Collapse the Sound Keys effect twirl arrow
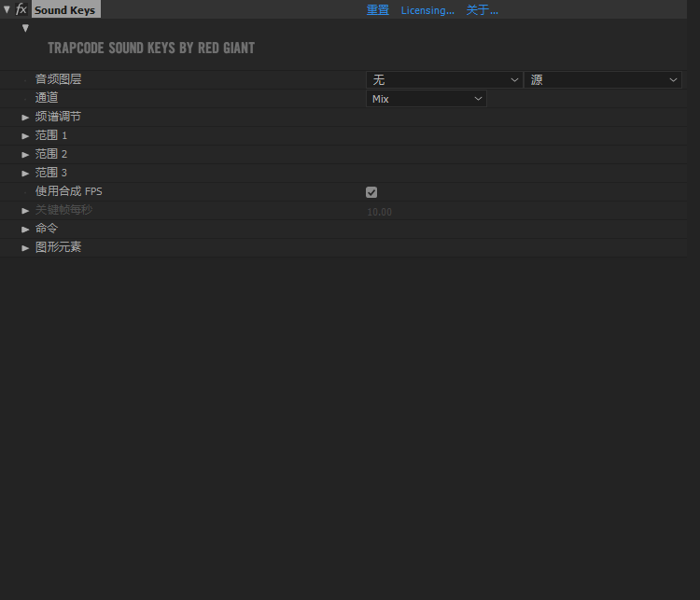This screenshot has width=700, height=600. point(7,9)
